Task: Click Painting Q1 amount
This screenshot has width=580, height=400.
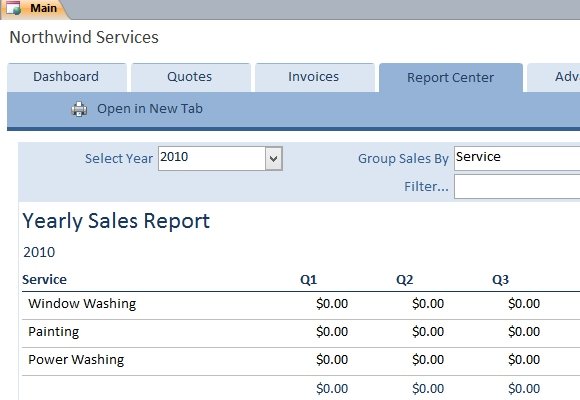Action: (332, 332)
